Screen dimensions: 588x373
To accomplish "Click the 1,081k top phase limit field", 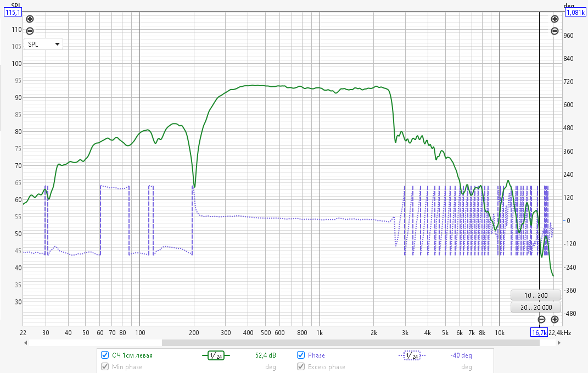I will 575,13.
